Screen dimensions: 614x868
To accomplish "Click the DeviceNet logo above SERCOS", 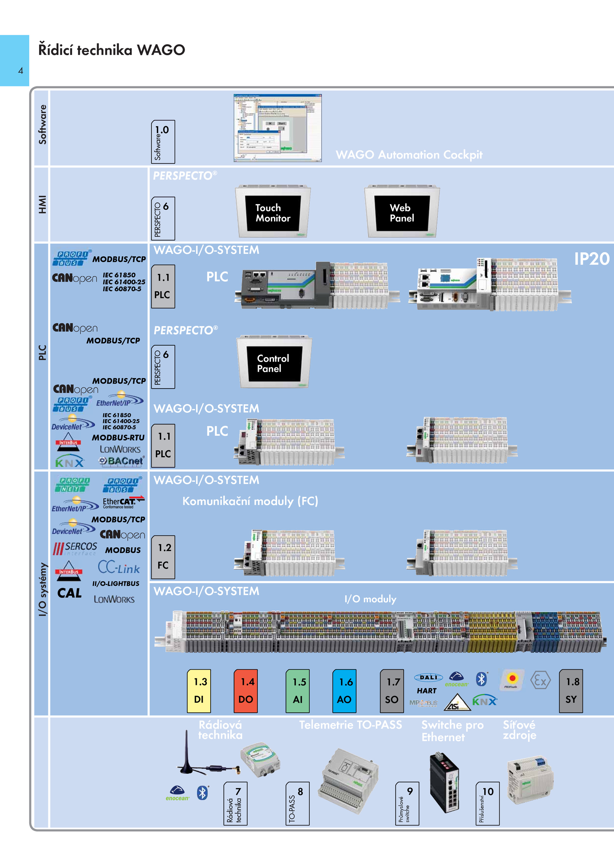I will tap(73, 527).
